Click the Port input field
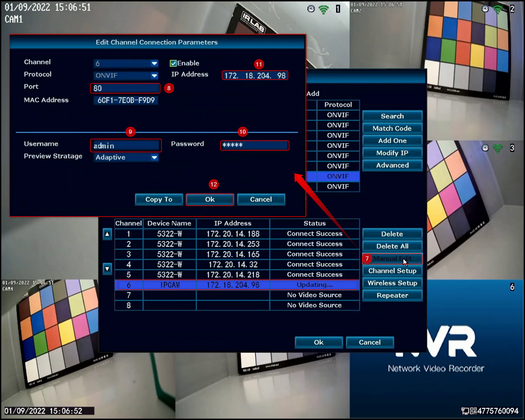 (125, 88)
